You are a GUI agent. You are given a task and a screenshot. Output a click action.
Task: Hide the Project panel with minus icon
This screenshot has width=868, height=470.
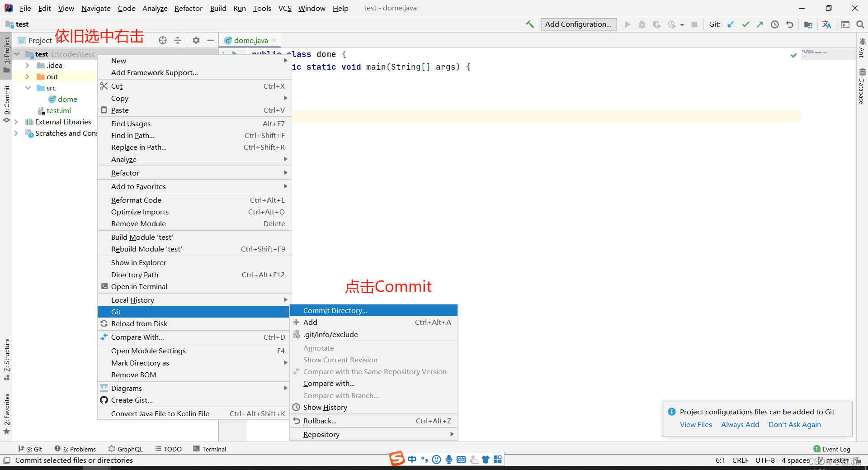[211, 40]
